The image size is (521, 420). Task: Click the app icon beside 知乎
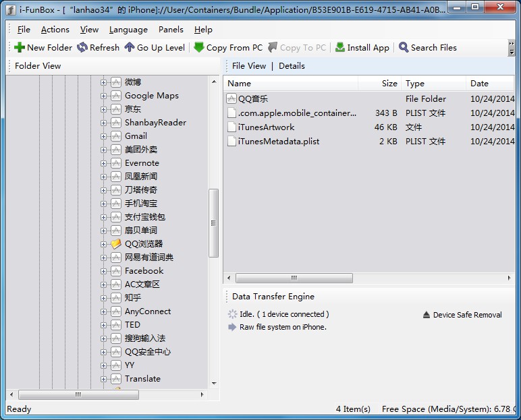click(115, 298)
